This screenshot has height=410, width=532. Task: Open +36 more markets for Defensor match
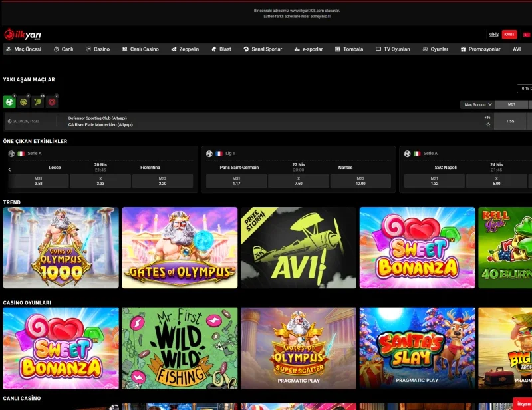coord(487,118)
